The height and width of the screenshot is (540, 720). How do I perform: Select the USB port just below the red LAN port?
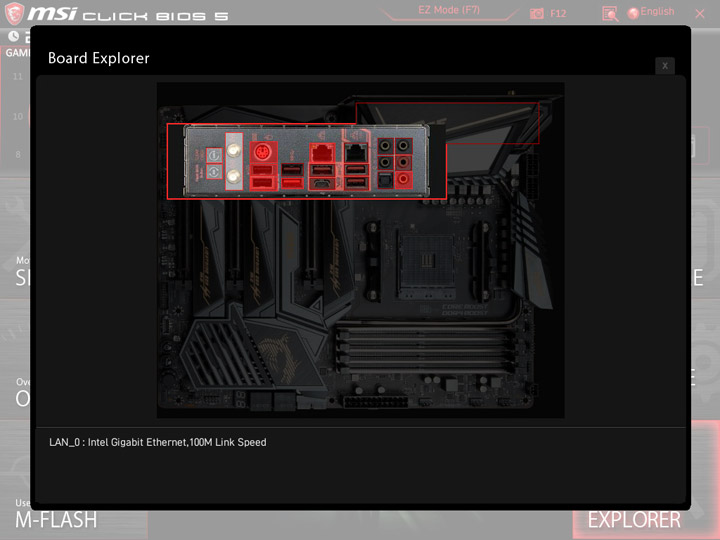[322, 170]
